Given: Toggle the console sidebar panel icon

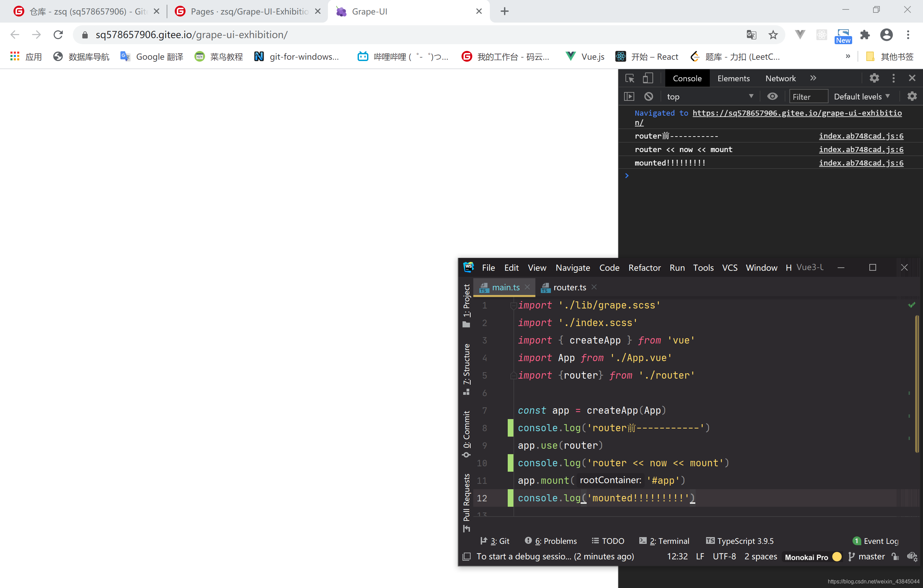Looking at the screenshot, I should (629, 96).
